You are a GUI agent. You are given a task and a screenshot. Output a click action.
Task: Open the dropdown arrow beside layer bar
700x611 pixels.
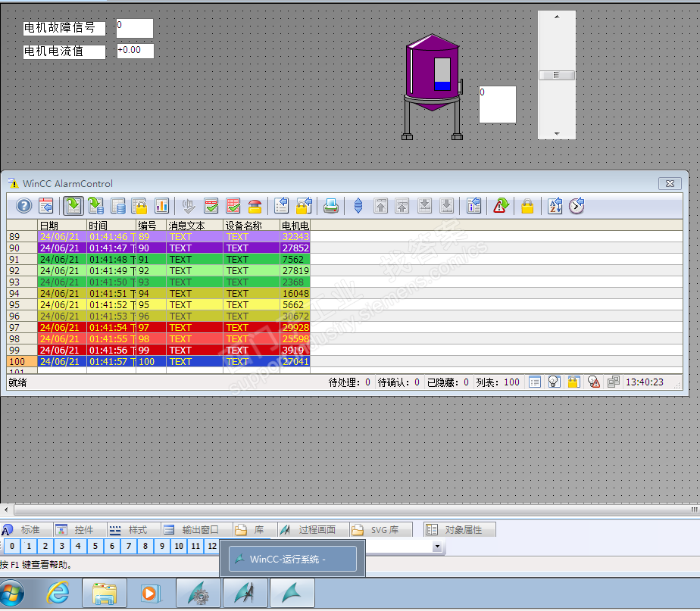click(437, 547)
